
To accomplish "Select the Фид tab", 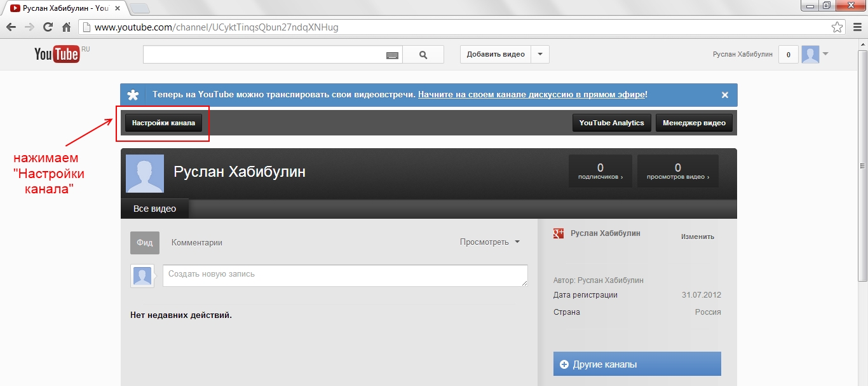I will tap(145, 243).
